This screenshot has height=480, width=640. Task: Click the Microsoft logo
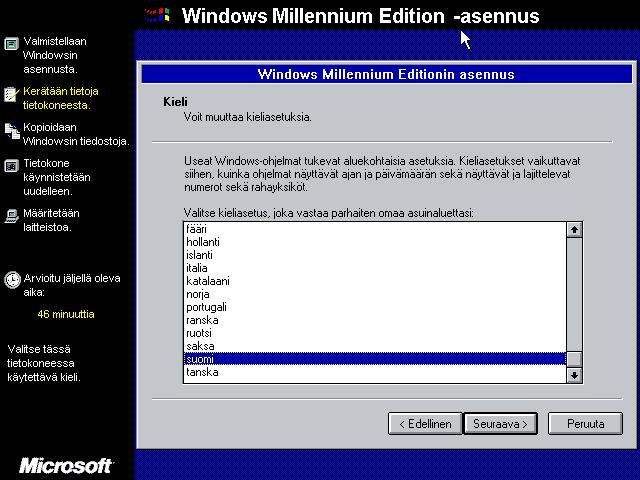(66, 466)
